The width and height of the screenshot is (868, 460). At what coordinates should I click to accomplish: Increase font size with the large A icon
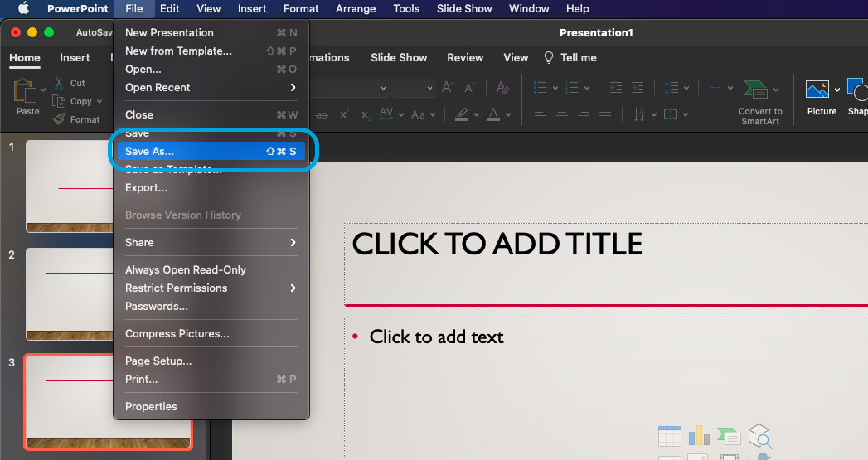click(x=448, y=88)
